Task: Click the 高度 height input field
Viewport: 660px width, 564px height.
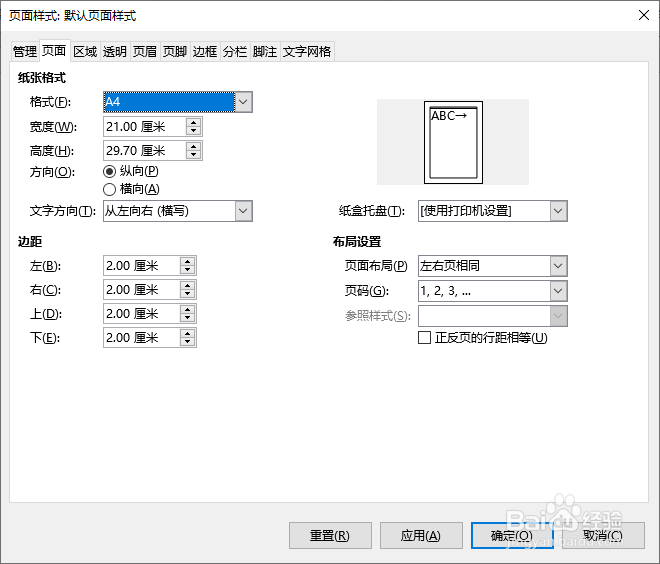Action: (145, 151)
